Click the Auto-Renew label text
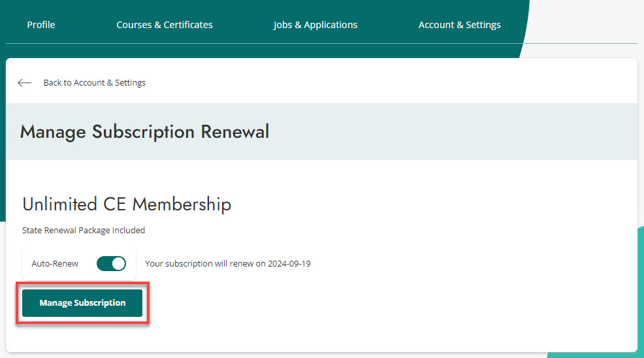 55,264
